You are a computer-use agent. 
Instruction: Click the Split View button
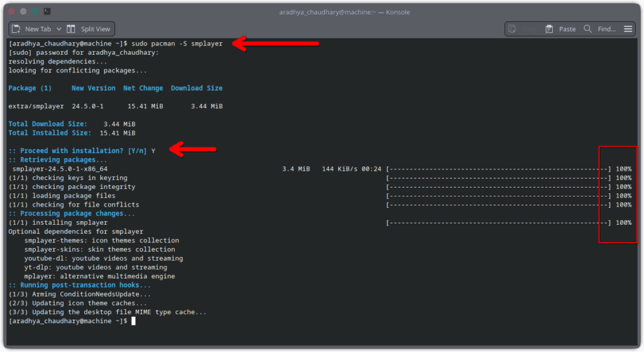pyautogui.click(x=89, y=29)
